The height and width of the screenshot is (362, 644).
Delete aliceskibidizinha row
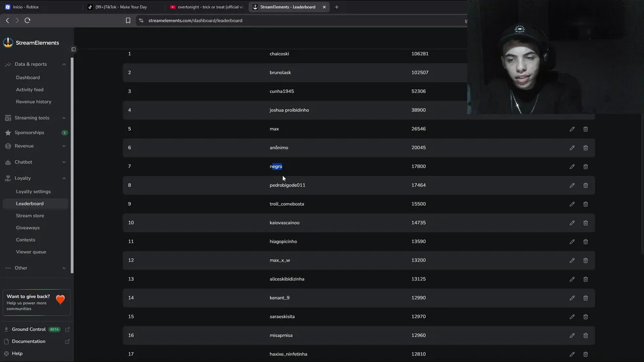[x=586, y=279]
